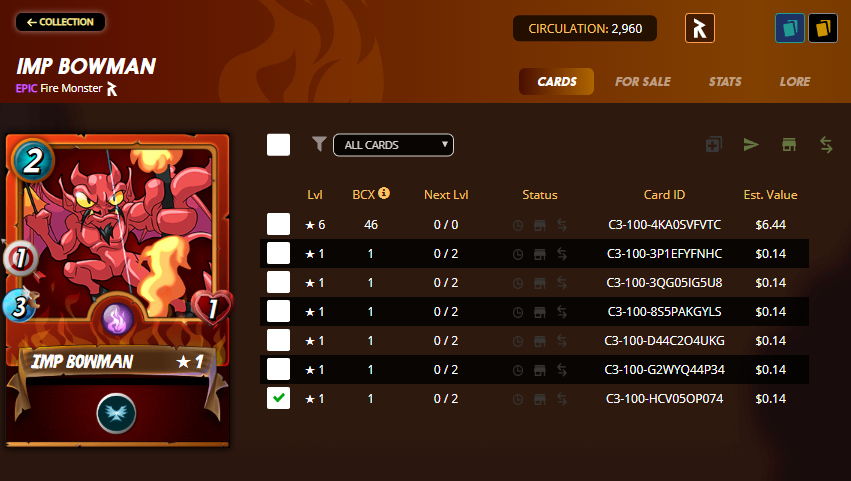Click the Flying ability icon on card
This screenshot has height=481, width=851.
[116, 413]
